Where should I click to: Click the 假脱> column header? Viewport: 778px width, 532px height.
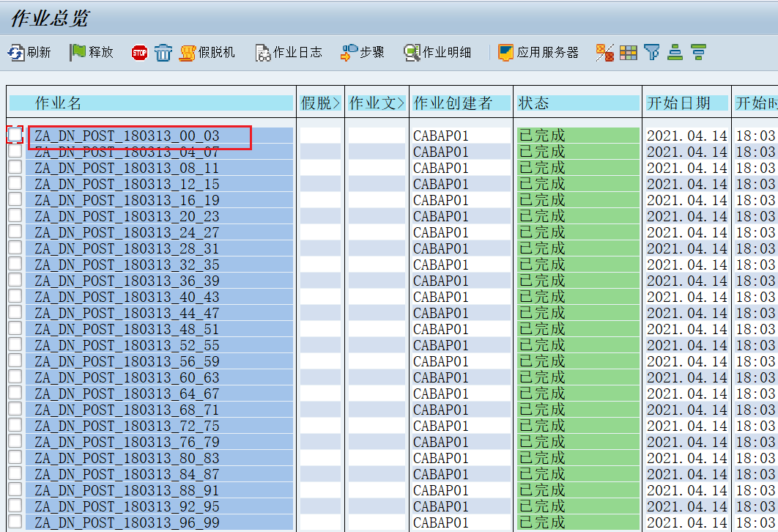click(321, 103)
